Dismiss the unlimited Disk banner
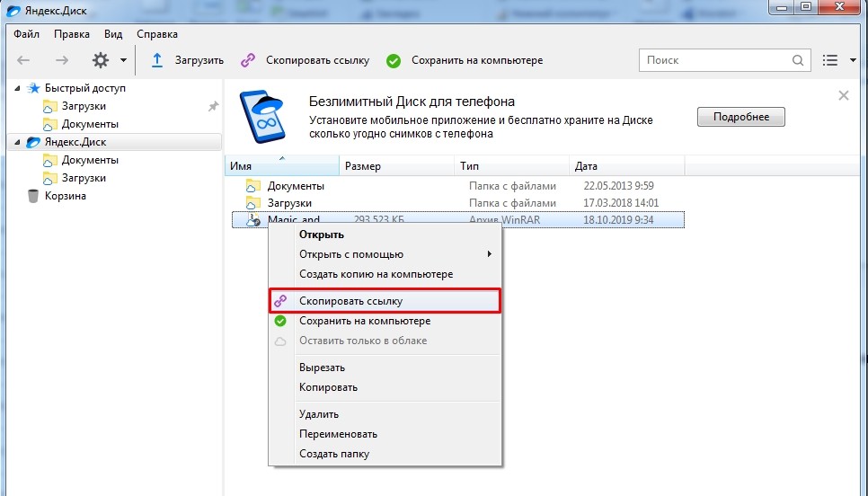 click(x=844, y=95)
